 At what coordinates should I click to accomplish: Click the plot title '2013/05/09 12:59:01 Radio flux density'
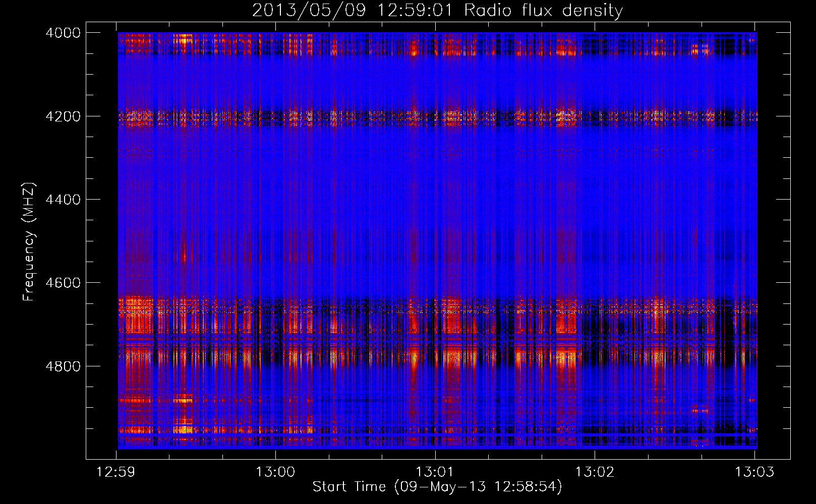tap(437, 10)
